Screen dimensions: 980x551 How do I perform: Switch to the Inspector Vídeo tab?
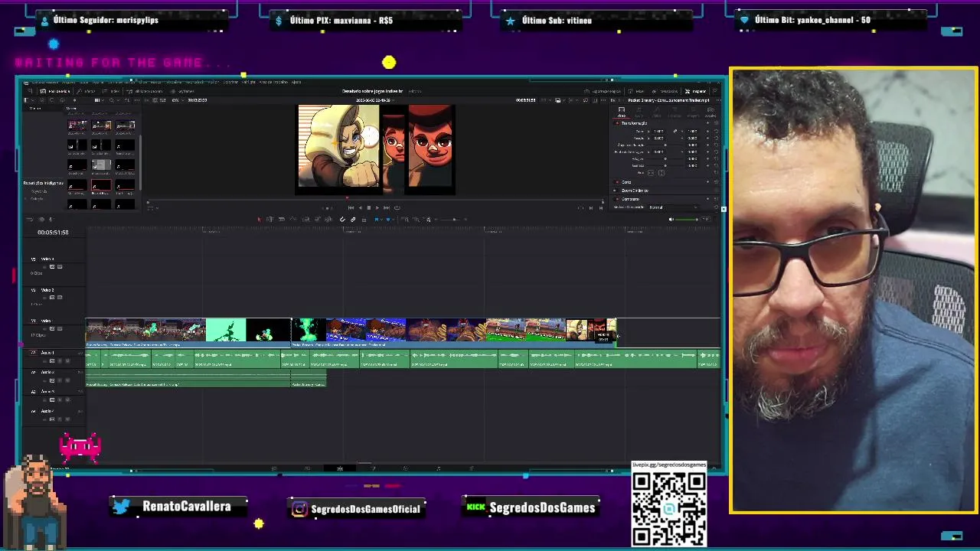pyautogui.click(x=622, y=112)
